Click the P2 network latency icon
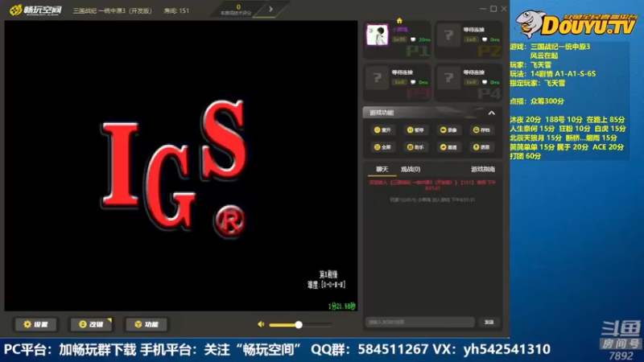644x362 pixels. [x=485, y=39]
